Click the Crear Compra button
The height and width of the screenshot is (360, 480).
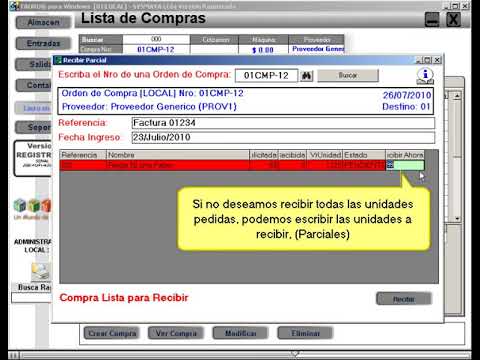pyautogui.click(x=112, y=333)
